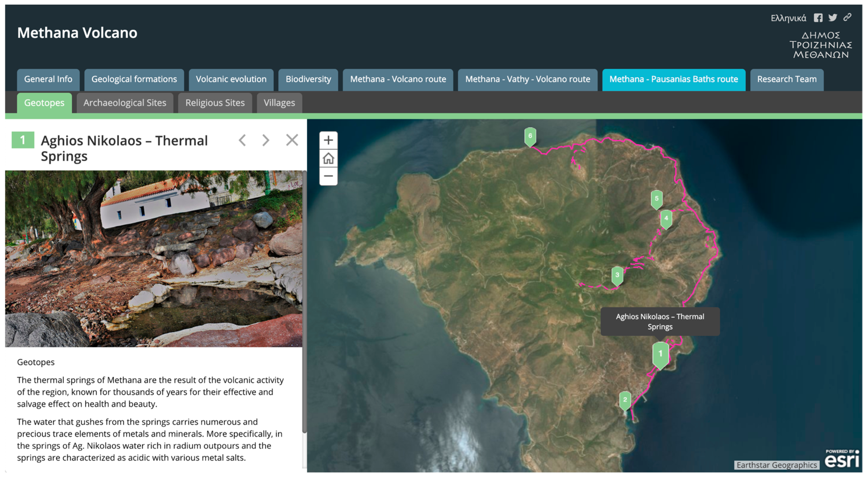The height and width of the screenshot is (479, 868).
Task: Click map marker number 5
Action: tap(656, 199)
